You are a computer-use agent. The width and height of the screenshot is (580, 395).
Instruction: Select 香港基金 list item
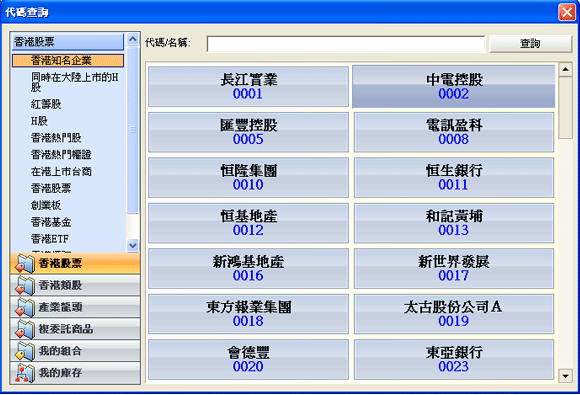[x=51, y=222]
